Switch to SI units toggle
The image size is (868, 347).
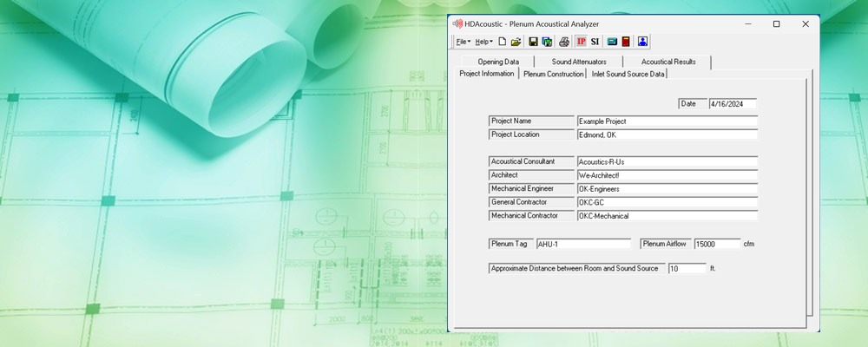click(x=595, y=42)
